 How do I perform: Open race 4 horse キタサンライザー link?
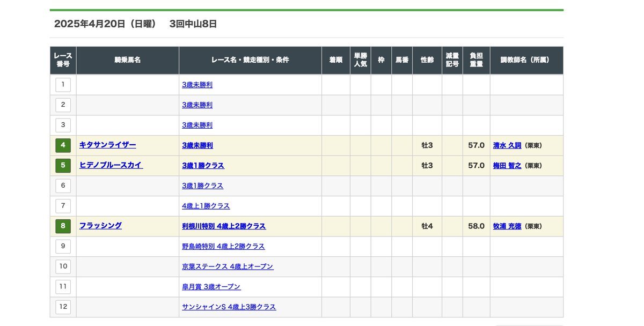[x=107, y=145]
